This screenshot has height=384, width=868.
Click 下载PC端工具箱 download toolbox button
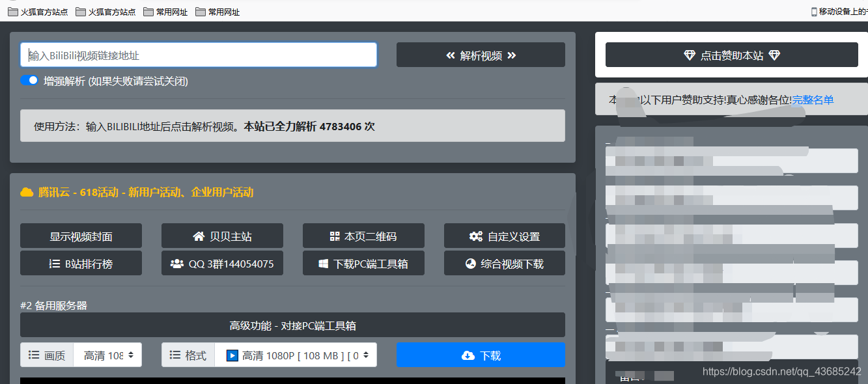point(363,263)
